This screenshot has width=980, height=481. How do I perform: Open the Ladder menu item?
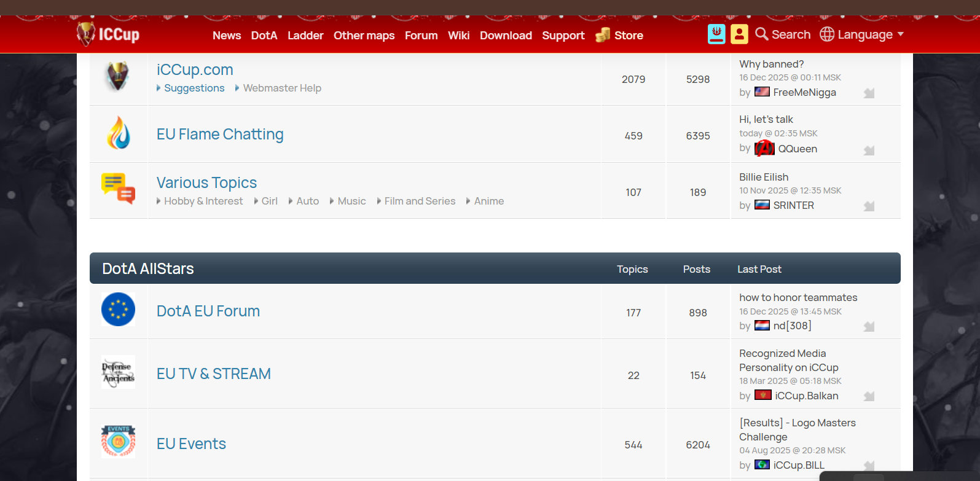pos(305,36)
